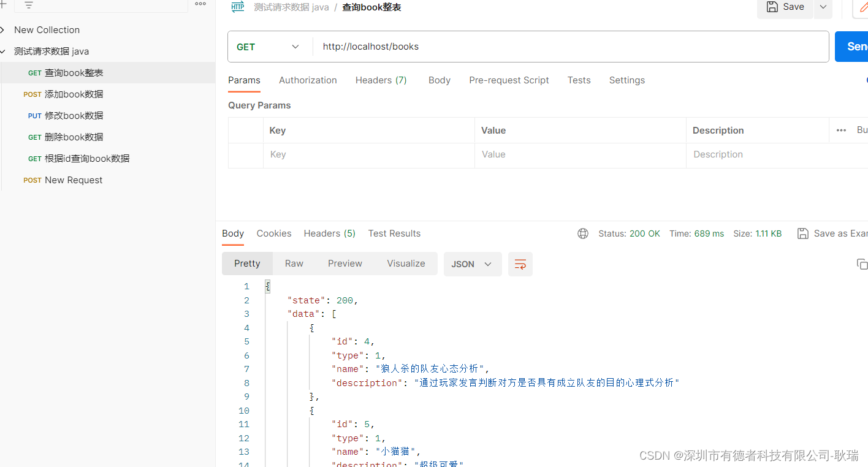Click the request URL input field
The height and width of the screenshot is (467, 868).
click(570, 47)
